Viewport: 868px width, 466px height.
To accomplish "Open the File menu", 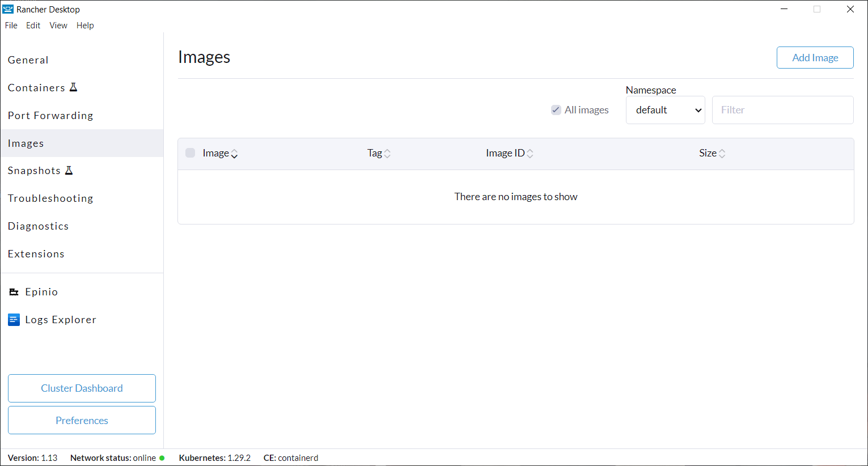I will [11, 26].
